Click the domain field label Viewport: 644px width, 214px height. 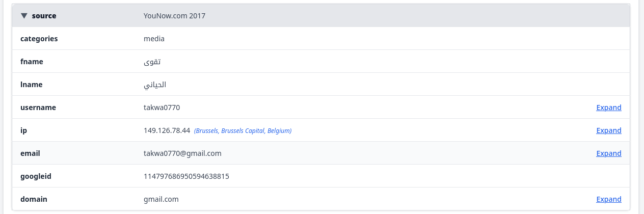(34, 199)
